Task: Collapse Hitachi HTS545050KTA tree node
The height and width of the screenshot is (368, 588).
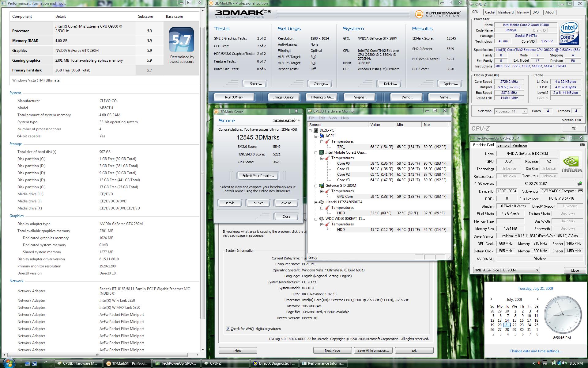Action: click(x=316, y=202)
